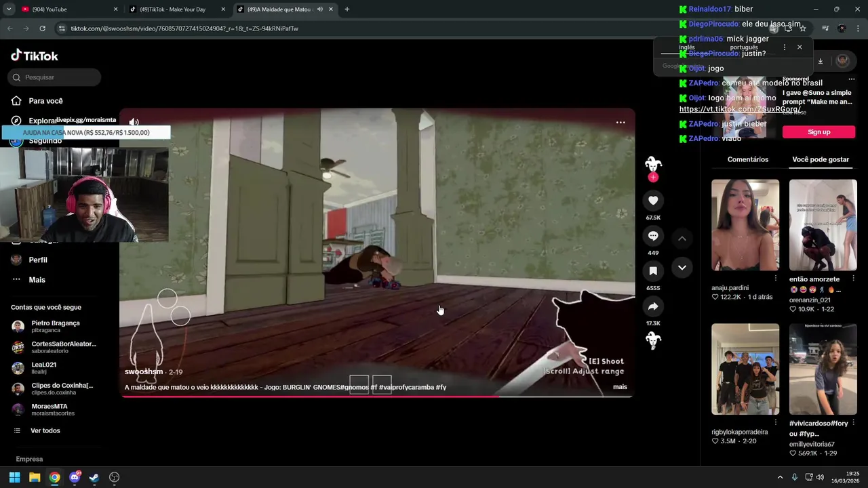
Task: Open the Chrome tab search dropdown
Action: point(9,9)
